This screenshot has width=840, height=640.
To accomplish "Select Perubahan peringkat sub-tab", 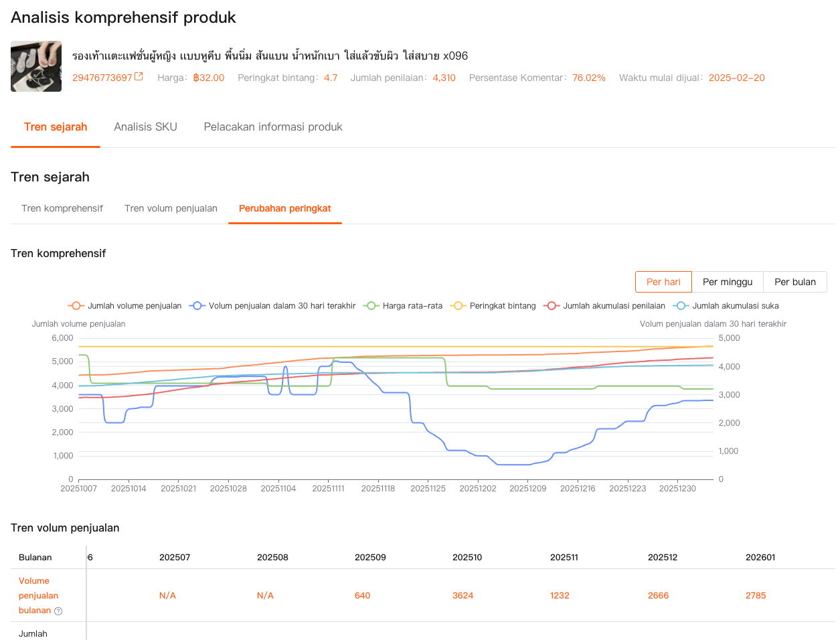I will [285, 208].
